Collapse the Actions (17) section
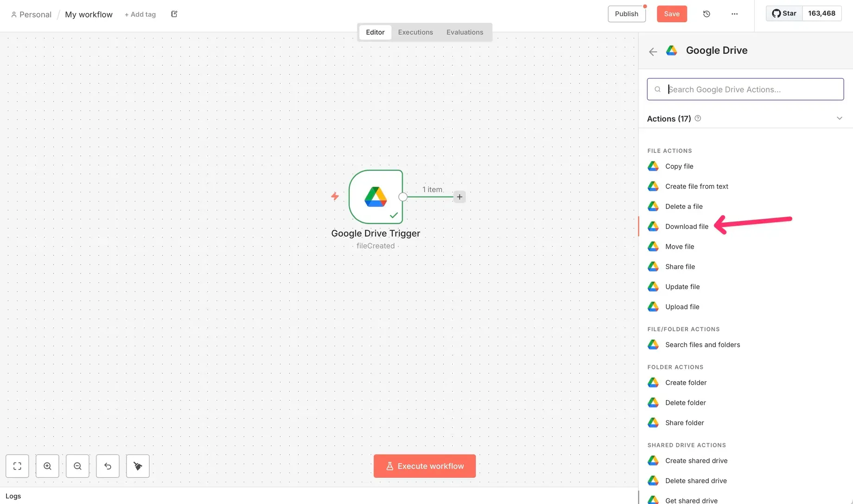853x504 pixels. 839,119
